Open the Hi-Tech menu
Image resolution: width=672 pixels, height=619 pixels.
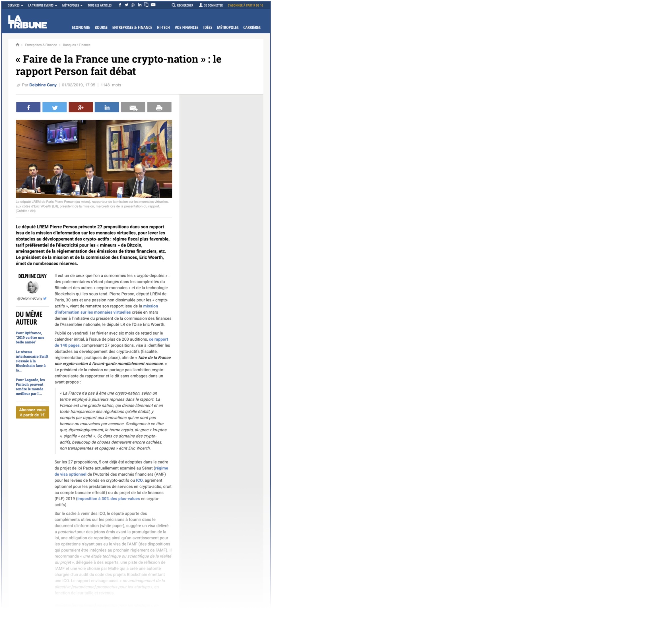click(163, 28)
